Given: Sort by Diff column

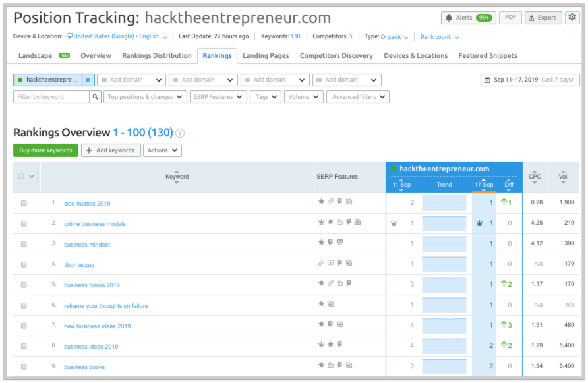Looking at the screenshot, I should point(509,185).
